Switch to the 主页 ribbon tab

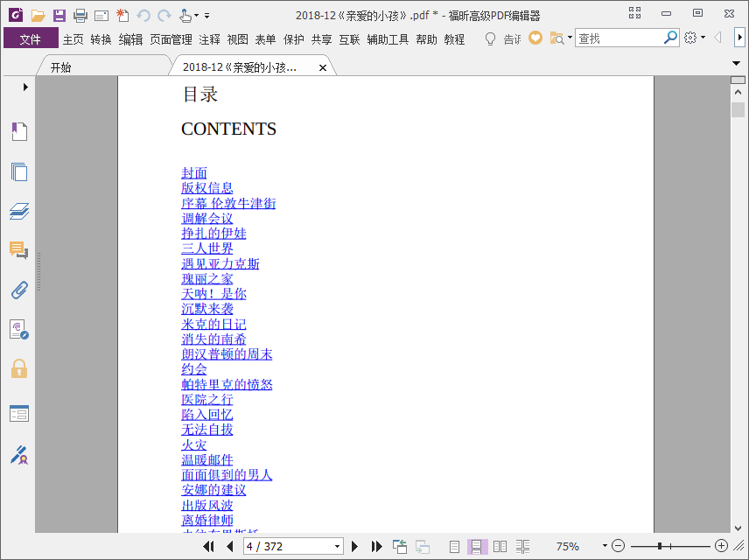[x=73, y=39]
